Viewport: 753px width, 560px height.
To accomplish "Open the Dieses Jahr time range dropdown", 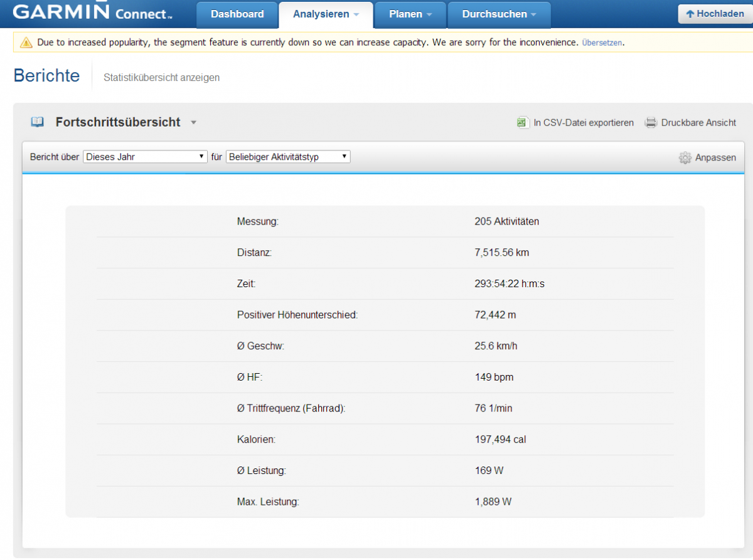I will tap(145, 157).
